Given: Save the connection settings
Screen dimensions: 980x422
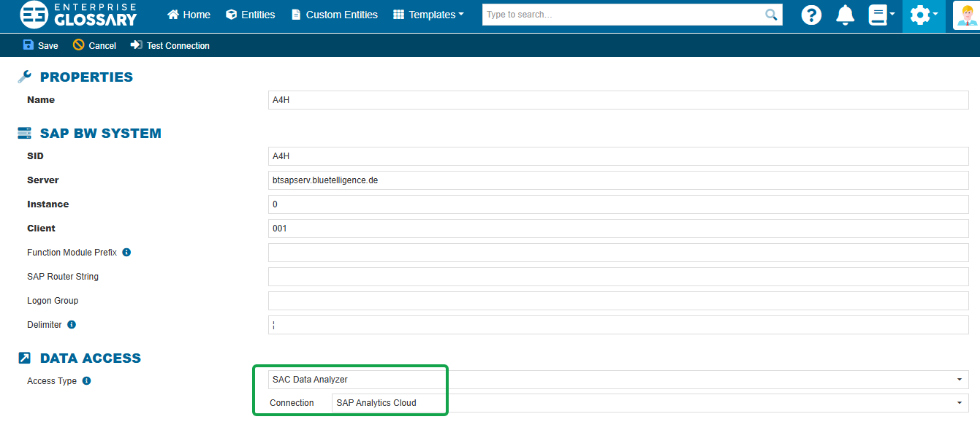Looking at the screenshot, I should pyautogui.click(x=40, y=45).
